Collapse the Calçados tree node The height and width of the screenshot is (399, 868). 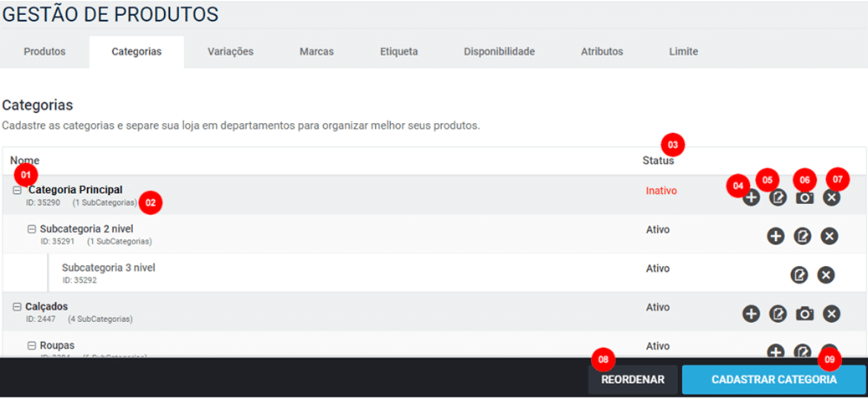coord(18,307)
